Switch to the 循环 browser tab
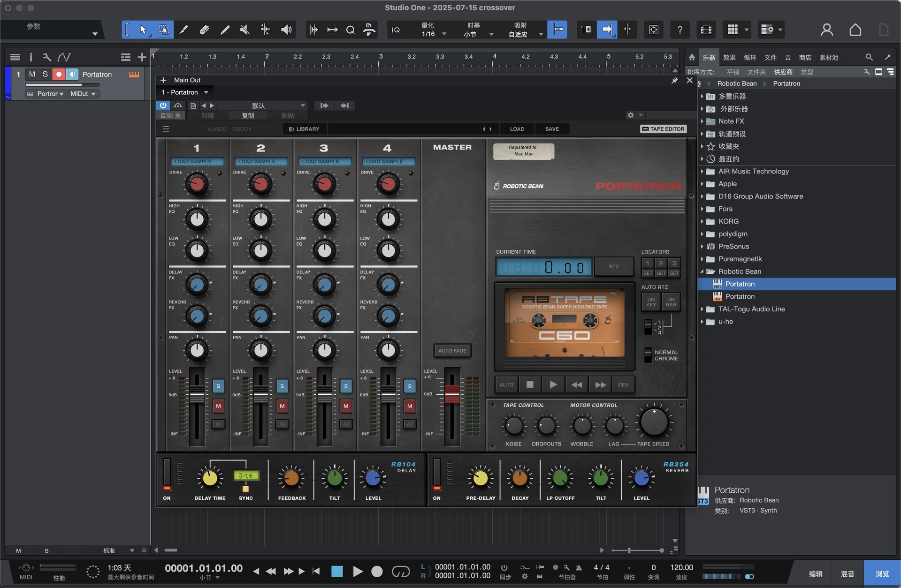 (750, 58)
